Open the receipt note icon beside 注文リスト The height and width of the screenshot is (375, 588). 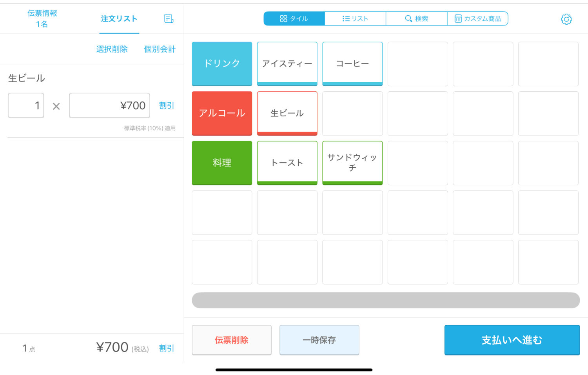(x=169, y=19)
